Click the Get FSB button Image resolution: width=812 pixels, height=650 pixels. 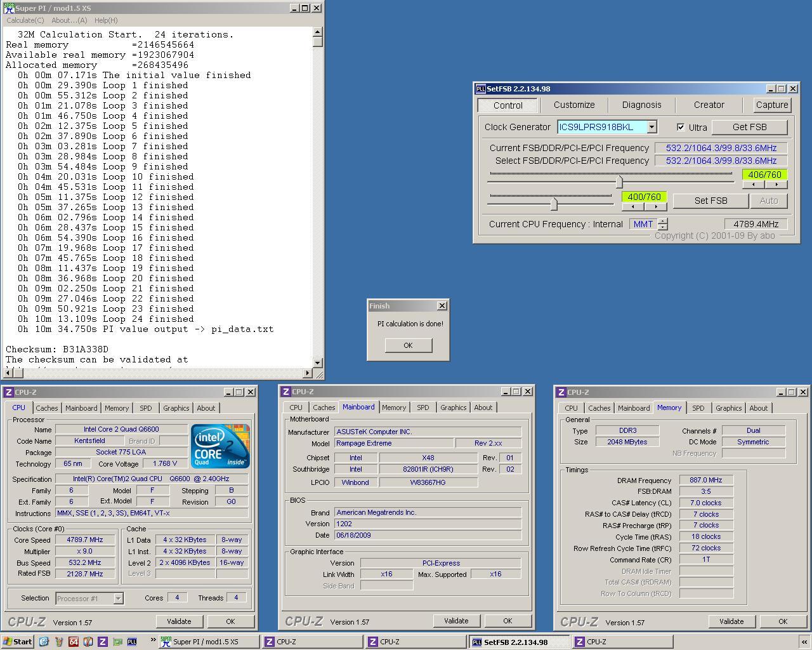click(749, 127)
